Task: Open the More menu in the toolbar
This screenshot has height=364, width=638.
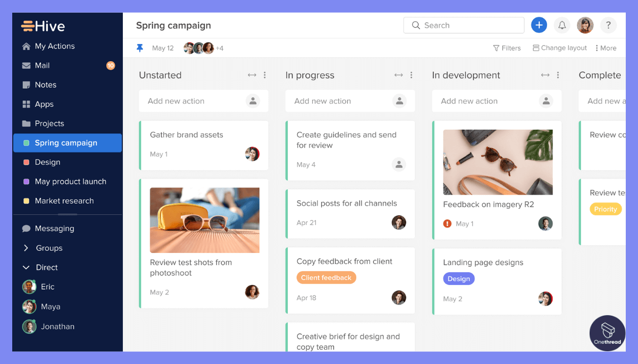Action: [606, 48]
